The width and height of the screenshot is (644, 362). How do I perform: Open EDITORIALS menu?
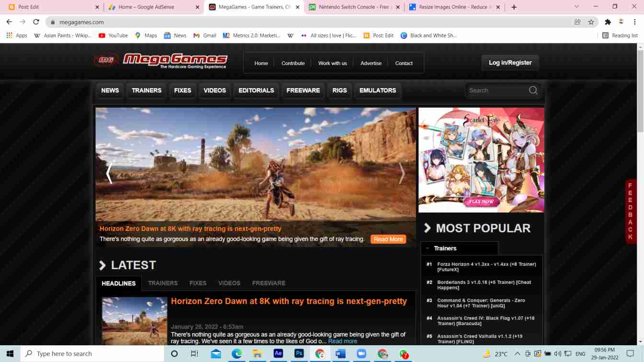[256, 90]
